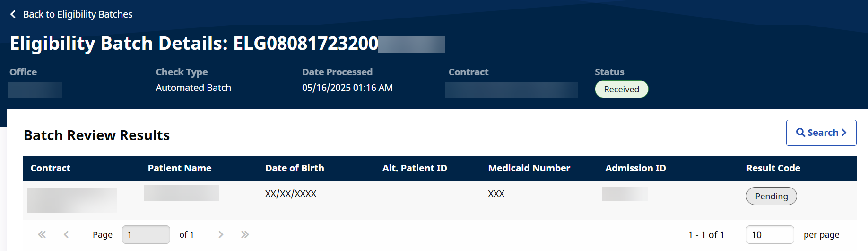Sort by Admission ID column

pos(635,168)
